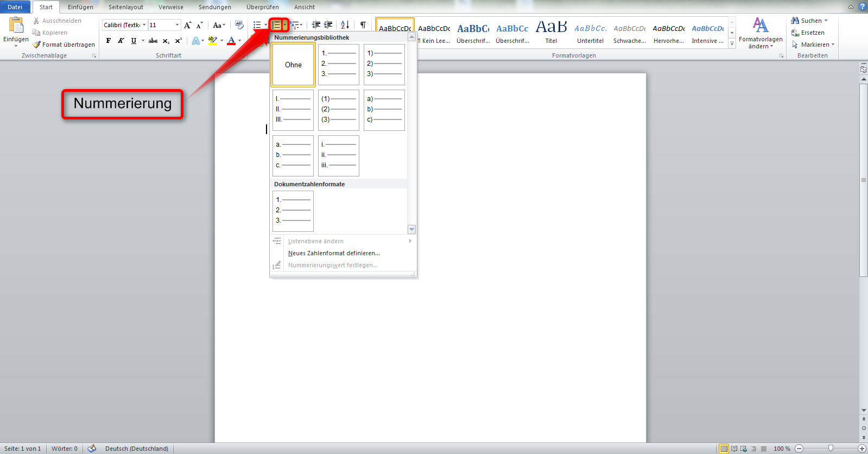
Task: Click the 100 % zoom level button
Action: pyautogui.click(x=782, y=449)
